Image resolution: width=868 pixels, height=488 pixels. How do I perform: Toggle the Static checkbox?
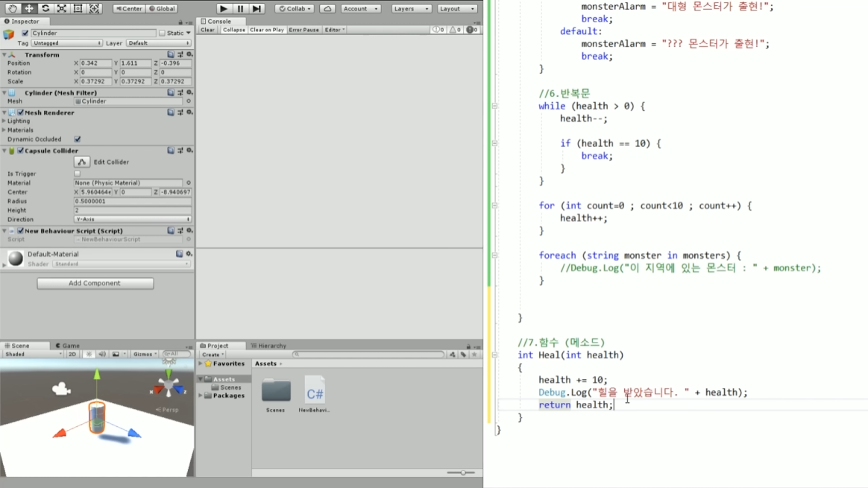163,34
